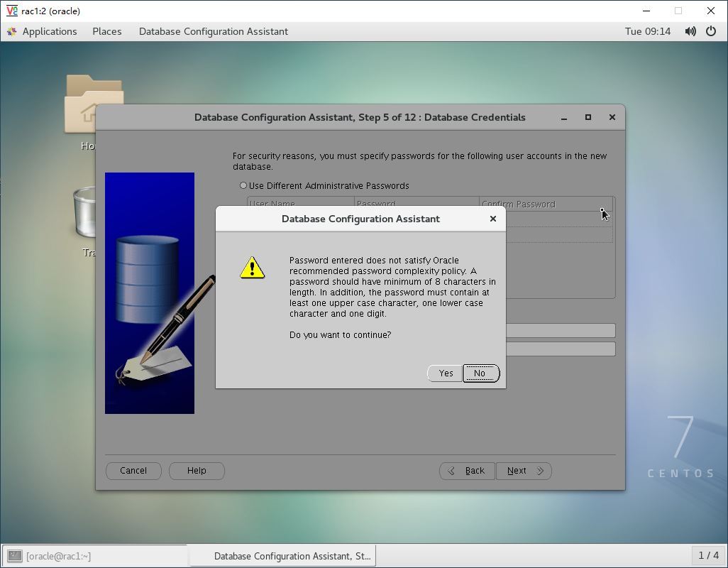Click Help in the DBCA wizard
The width and height of the screenshot is (728, 568).
click(197, 471)
